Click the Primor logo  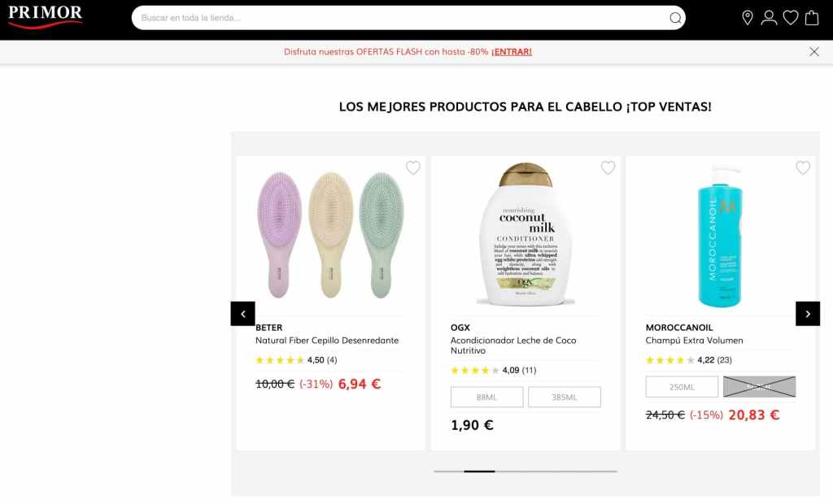point(46,17)
